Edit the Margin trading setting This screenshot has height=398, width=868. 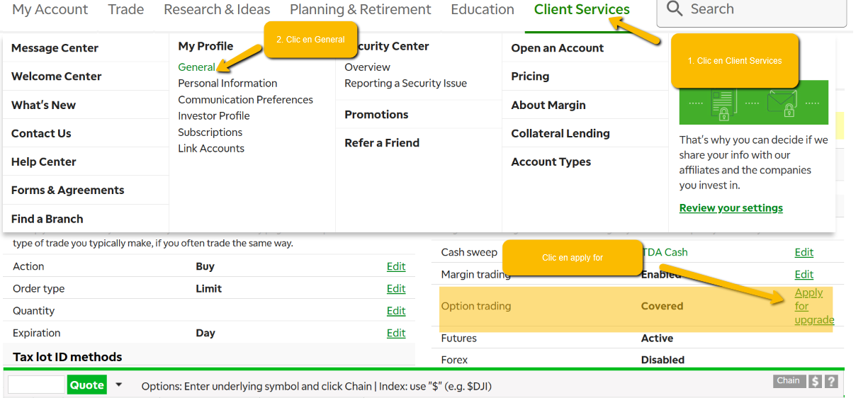pos(804,275)
